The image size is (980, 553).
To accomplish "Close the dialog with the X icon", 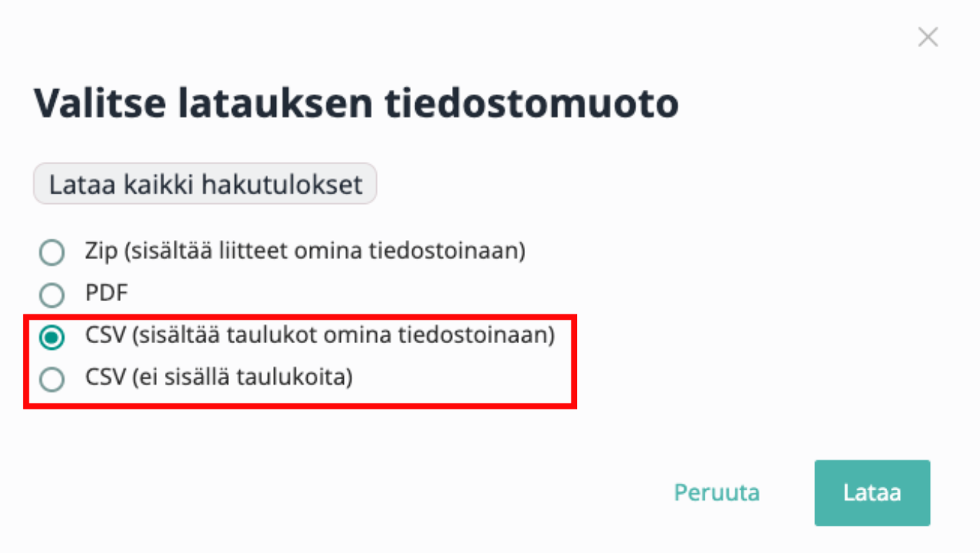I will (928, 37).
